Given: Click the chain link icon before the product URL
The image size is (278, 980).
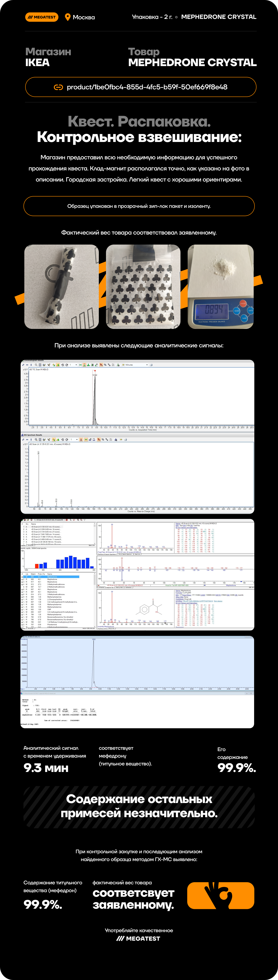Looking at the screenshot, I should point(58,87).
